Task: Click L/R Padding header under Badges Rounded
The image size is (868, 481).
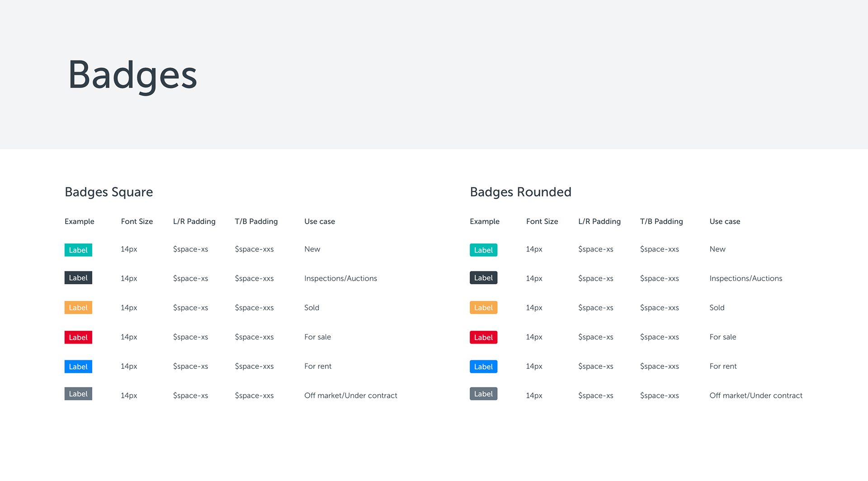Action: point(599,222)
